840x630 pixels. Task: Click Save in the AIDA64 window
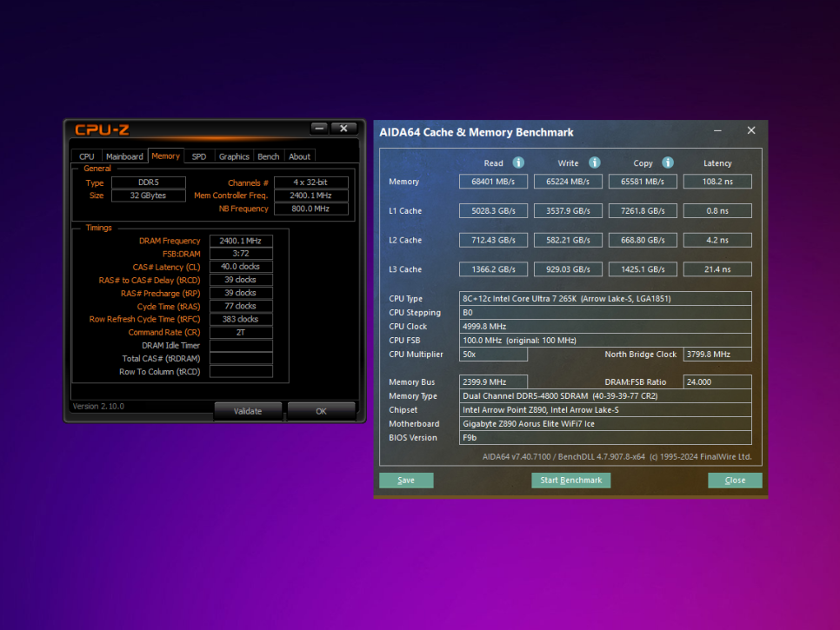click(406, 481)
